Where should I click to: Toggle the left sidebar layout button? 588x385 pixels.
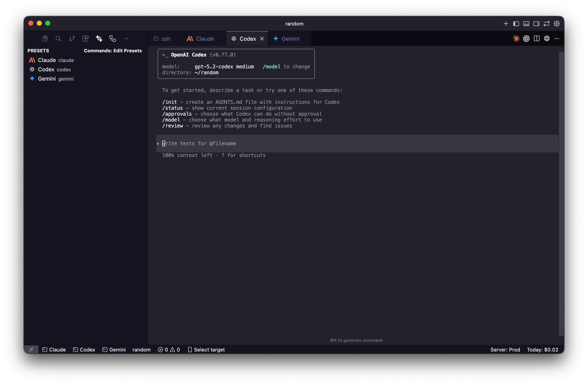coord(516,24)
